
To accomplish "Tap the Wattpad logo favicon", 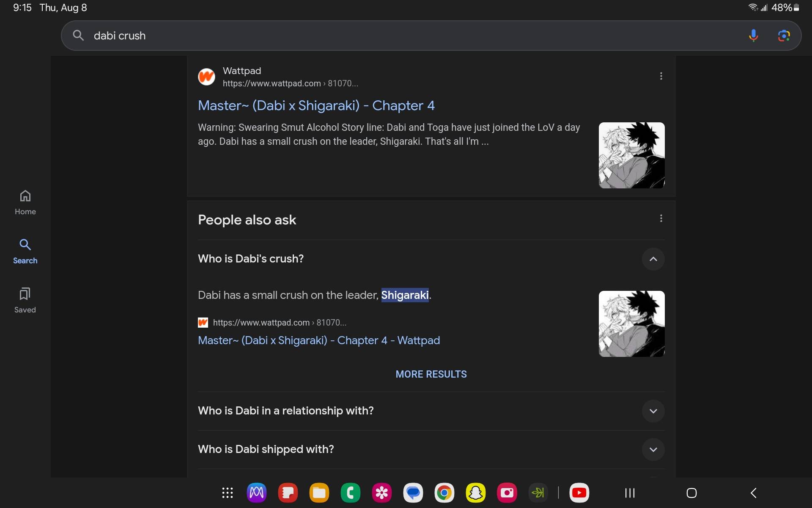I will 206,77.
